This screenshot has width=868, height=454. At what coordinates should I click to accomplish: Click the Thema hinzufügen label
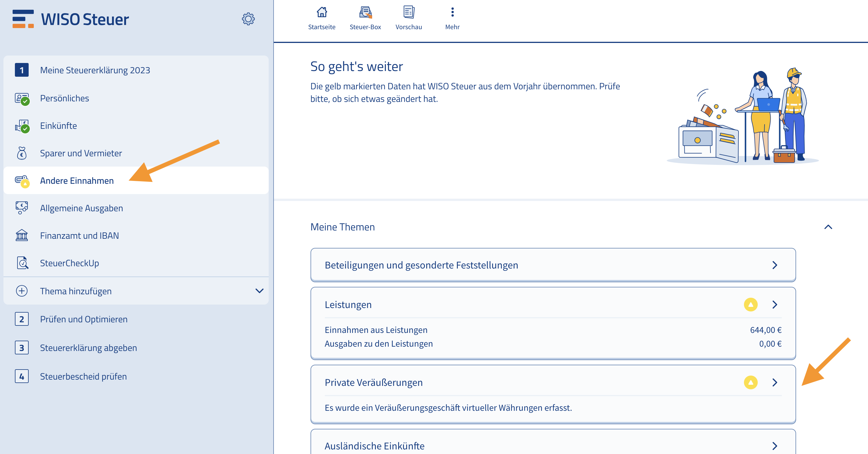(76, 291)
